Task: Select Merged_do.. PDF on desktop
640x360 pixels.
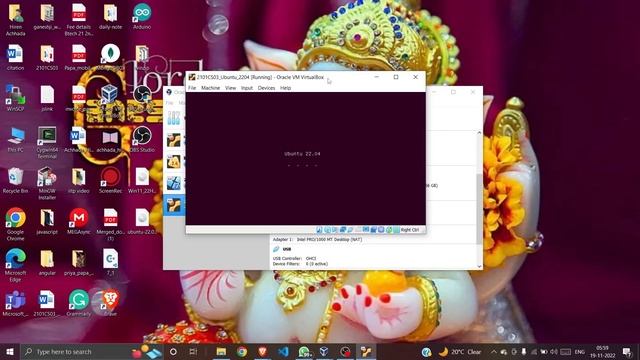Action: click(x=110, y=224)
